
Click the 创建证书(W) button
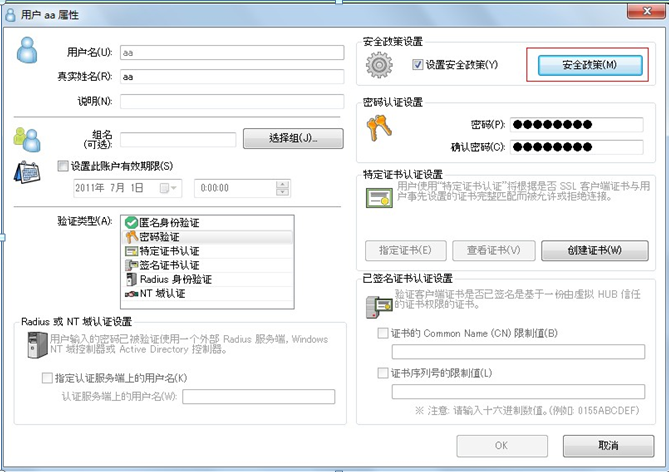[x=595, y=251]
